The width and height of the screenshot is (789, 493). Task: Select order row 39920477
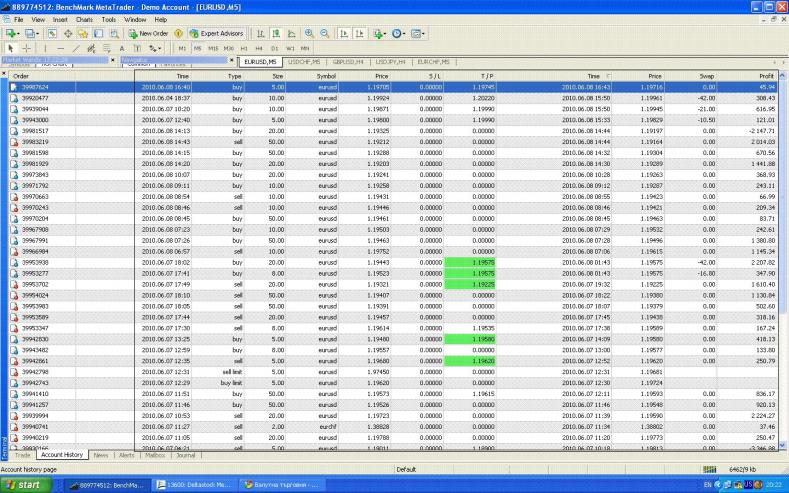(393, 98)
